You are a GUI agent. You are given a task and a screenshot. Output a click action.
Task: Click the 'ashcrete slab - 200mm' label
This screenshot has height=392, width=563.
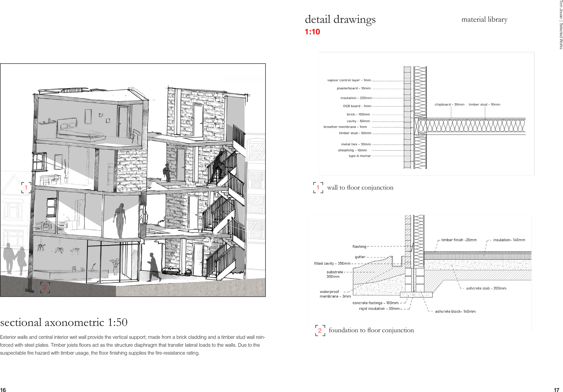[x=486, y=288]
